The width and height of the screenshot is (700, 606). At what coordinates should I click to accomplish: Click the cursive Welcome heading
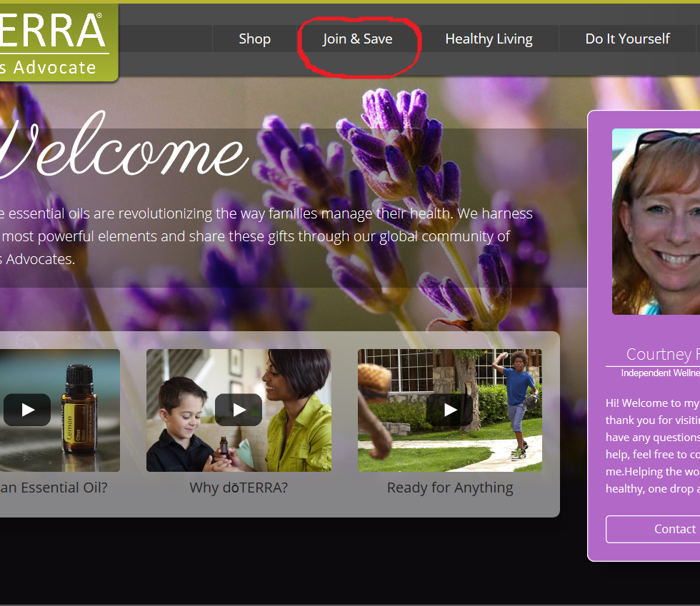121,151
